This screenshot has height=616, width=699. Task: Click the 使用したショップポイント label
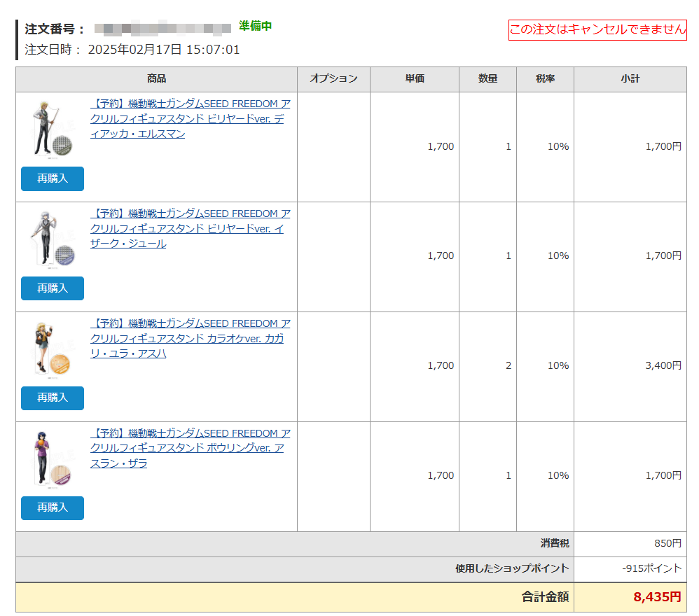click(x=512, y=568)
